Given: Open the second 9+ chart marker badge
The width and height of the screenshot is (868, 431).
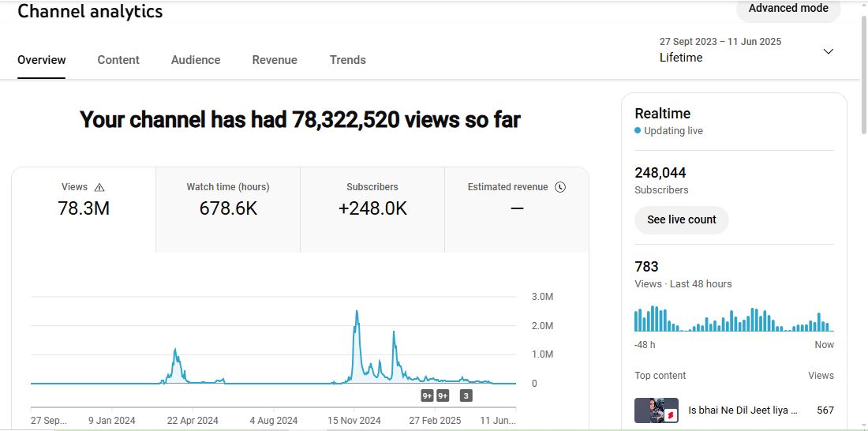Looking at the screenshot, I should click(443, 395).
